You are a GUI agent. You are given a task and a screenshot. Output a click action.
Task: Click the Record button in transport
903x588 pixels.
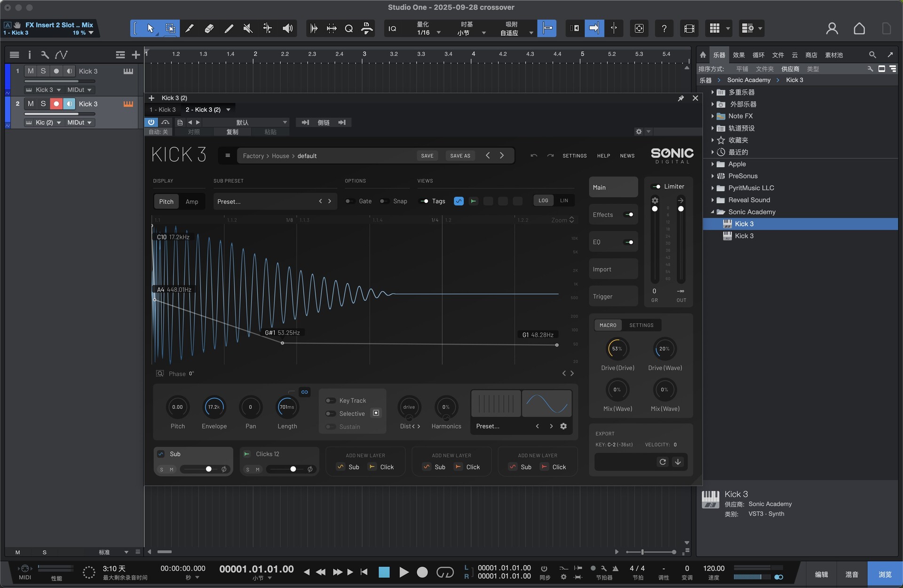[x=422, y=572]
